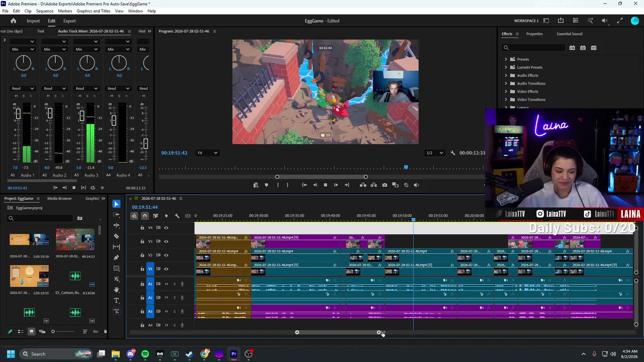Expand the Audio Effects folder
The height and width of the screenshot is (362, 644).
506,75
